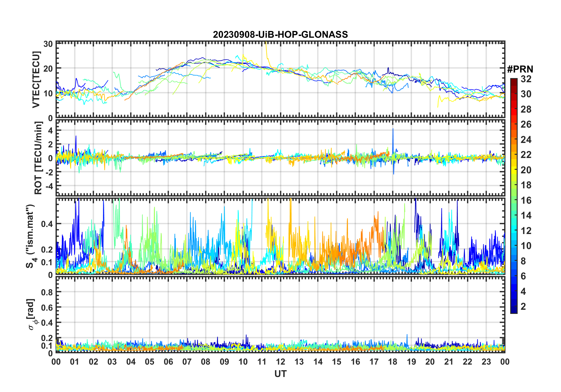
Task: Click the plot title 20230908-UiB-HOP-GLONASS
Action: 280,35
